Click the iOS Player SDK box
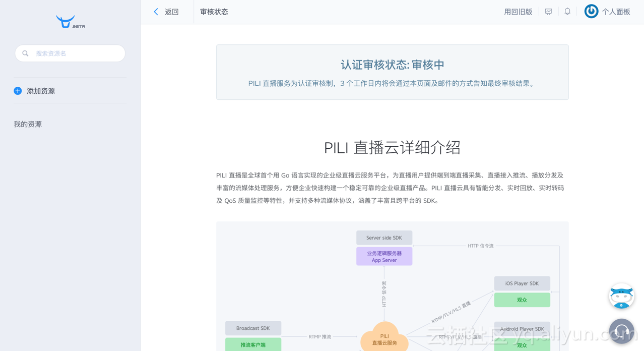Screen dimensions: 644x351 click(522, 283)
